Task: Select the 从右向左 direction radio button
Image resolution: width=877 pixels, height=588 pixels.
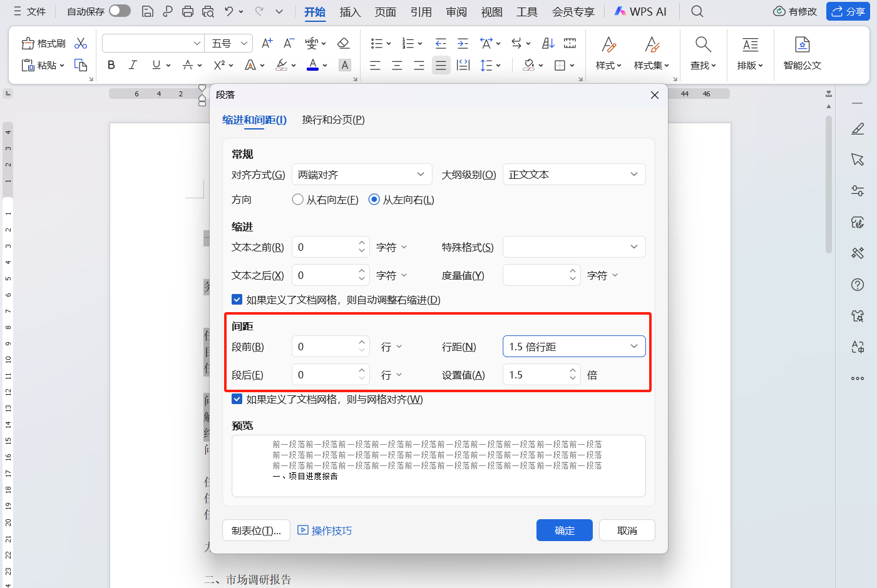Action: (x=297, y=200)
